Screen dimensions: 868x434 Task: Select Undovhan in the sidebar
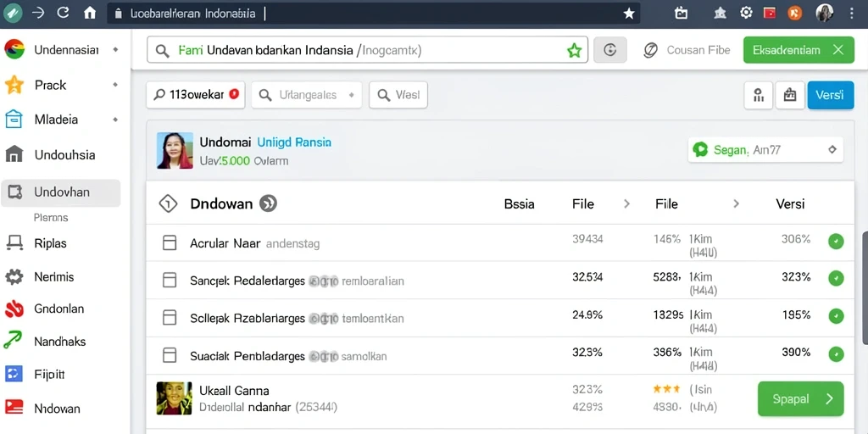click(60, 192)
